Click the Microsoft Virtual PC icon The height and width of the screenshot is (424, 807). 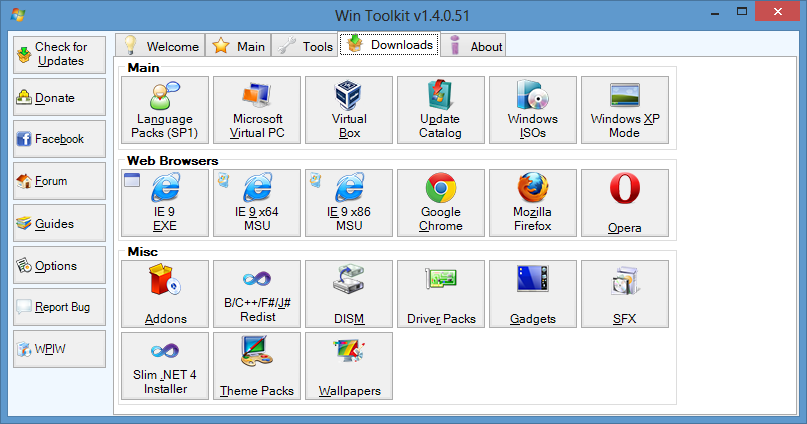(x=256, y=112)
